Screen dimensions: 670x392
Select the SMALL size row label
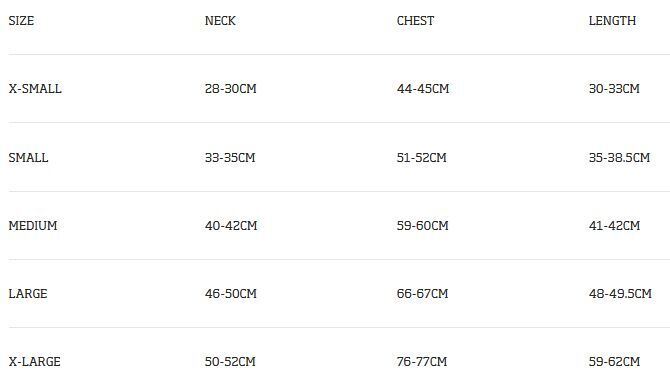point(28,157)
